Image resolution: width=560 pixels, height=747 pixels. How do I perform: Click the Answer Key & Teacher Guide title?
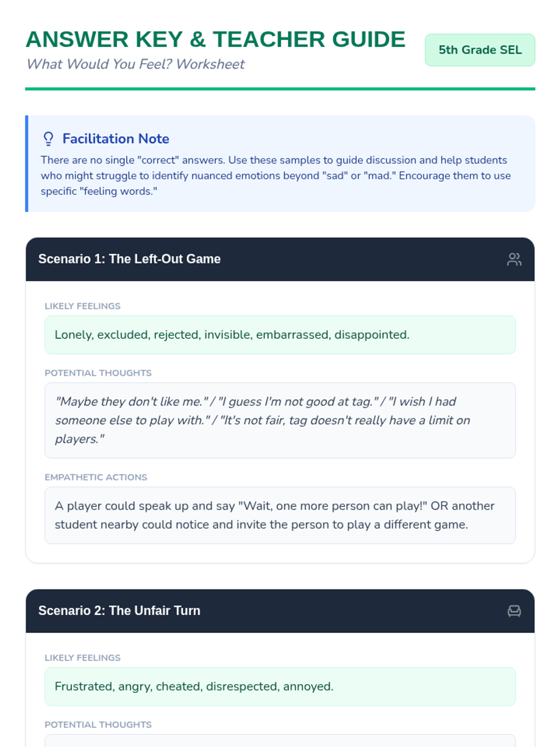215,40
